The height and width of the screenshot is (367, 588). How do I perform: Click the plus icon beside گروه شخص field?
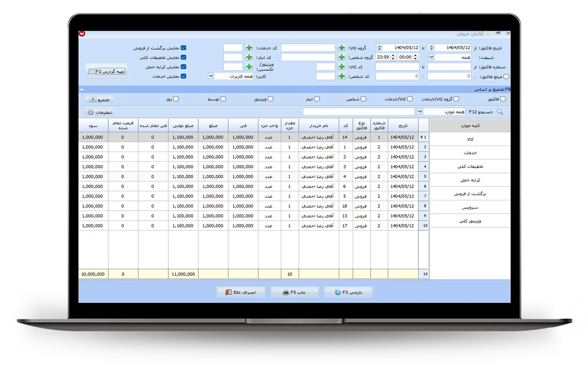(x=341, y=57)
